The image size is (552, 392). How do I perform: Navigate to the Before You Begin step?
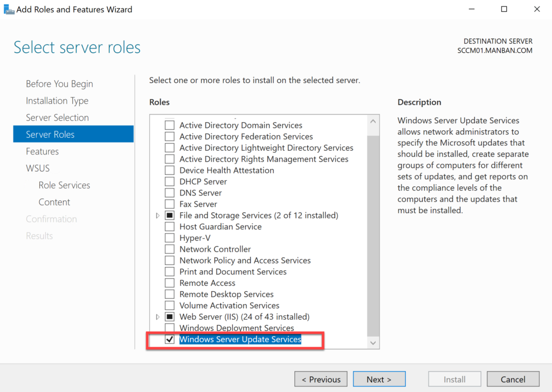click(x=59, y=83)
